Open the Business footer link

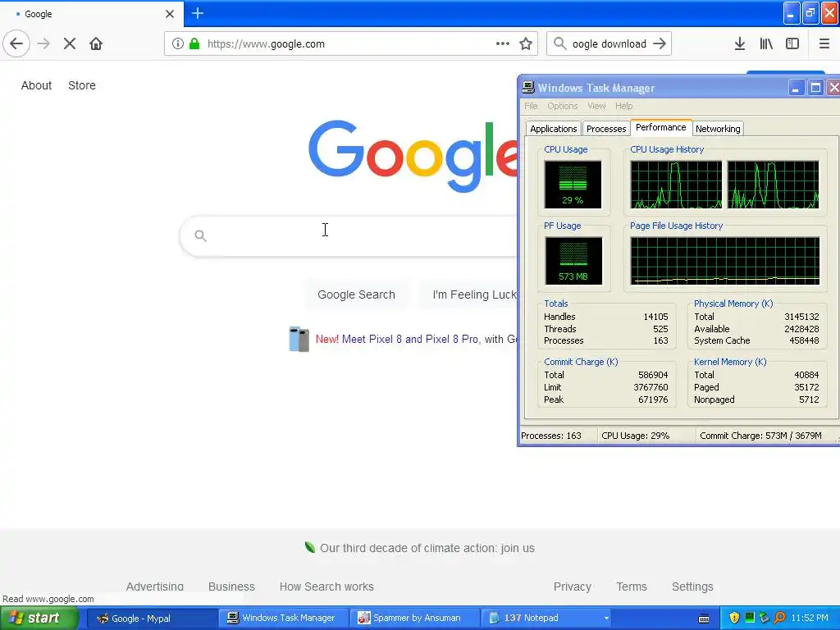231,586
